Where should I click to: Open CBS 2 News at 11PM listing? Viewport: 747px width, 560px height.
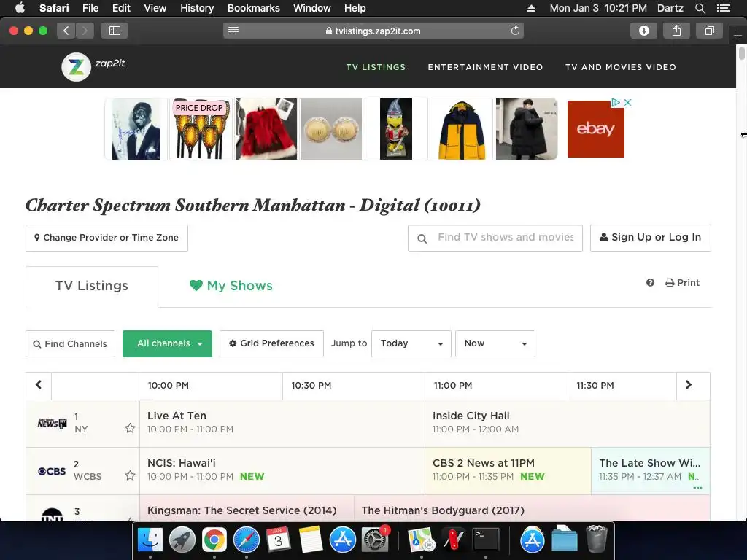click(x=508, y=470)
